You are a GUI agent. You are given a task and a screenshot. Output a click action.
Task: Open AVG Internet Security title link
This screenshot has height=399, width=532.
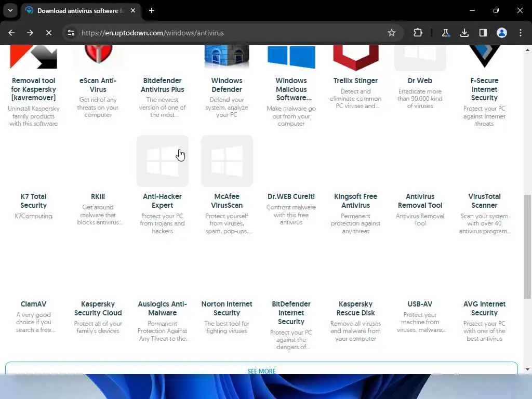click(x=484, y=309)
